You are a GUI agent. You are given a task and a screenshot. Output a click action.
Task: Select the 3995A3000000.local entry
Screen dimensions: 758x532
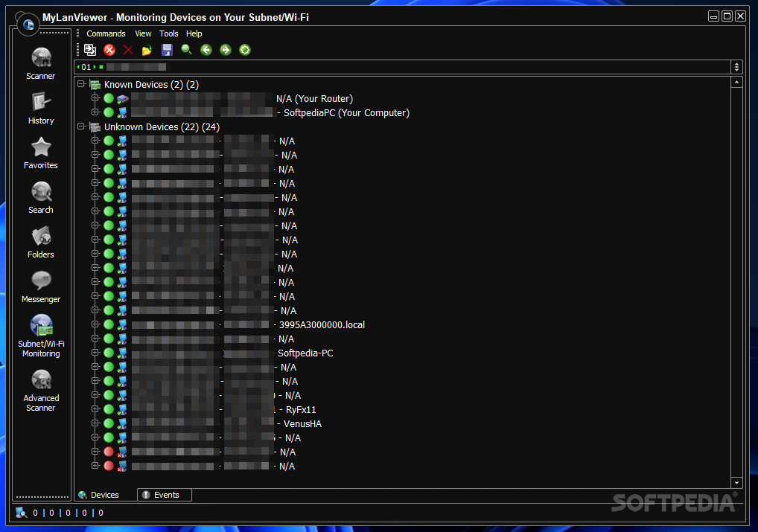click(322, 324)
